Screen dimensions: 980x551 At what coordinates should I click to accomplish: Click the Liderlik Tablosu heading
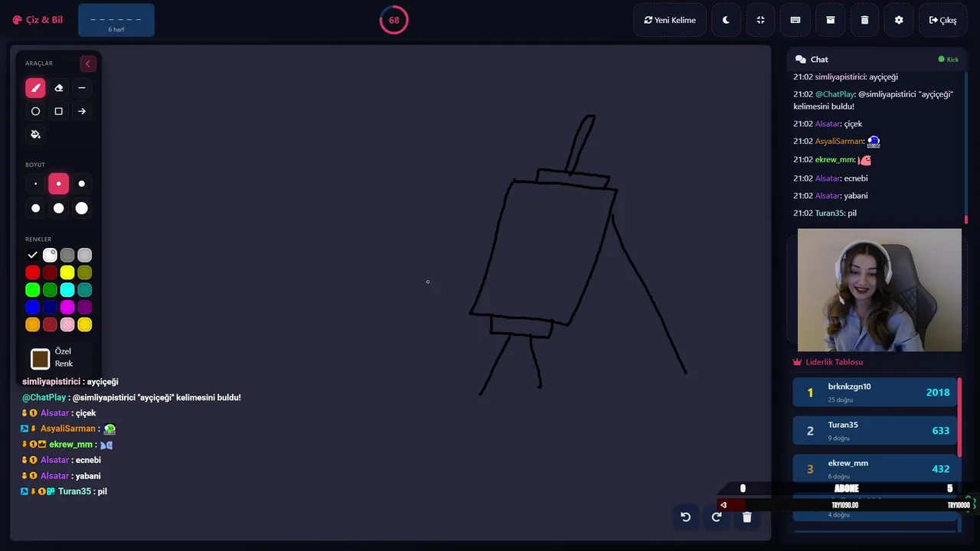[828, 362]
